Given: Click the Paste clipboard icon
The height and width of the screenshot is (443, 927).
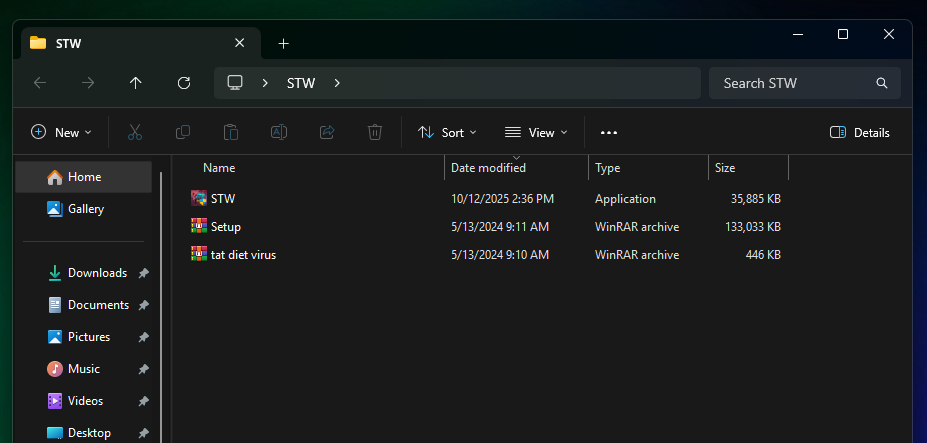Looking at the screenshot, I should pyautogui.click(x=231, y=132).
